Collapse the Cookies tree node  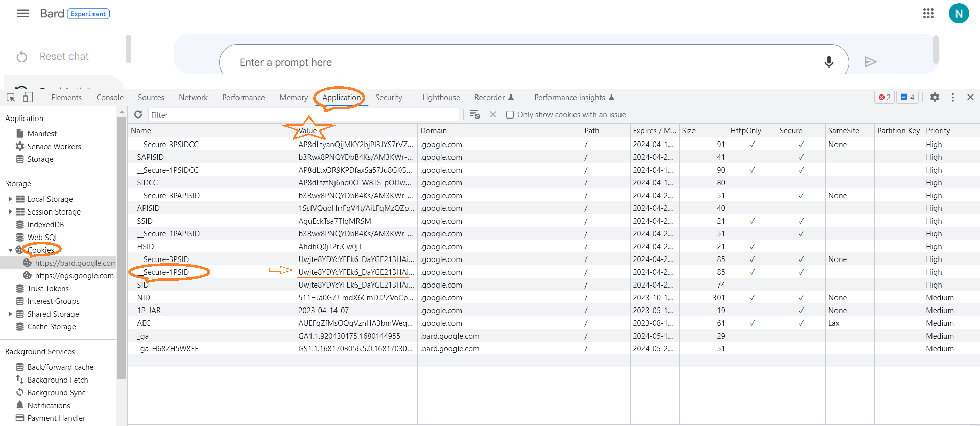[10, 250]
